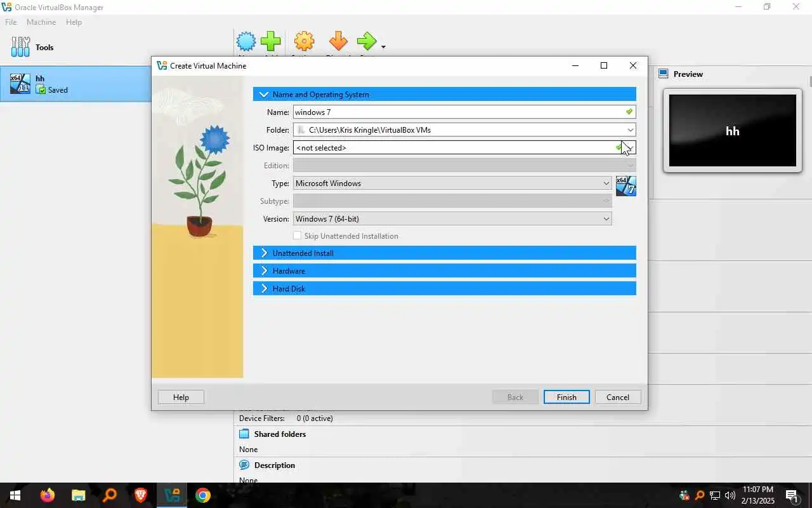The image size is (812, 508).
Task: Launch Firefox from the taskbar
Action: coord(48,495)
